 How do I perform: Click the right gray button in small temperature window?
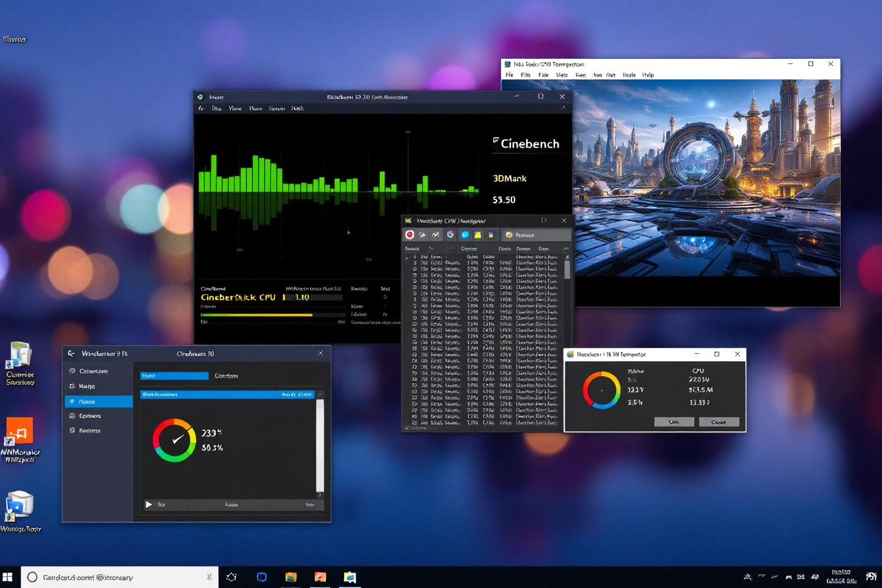(718, 422)
